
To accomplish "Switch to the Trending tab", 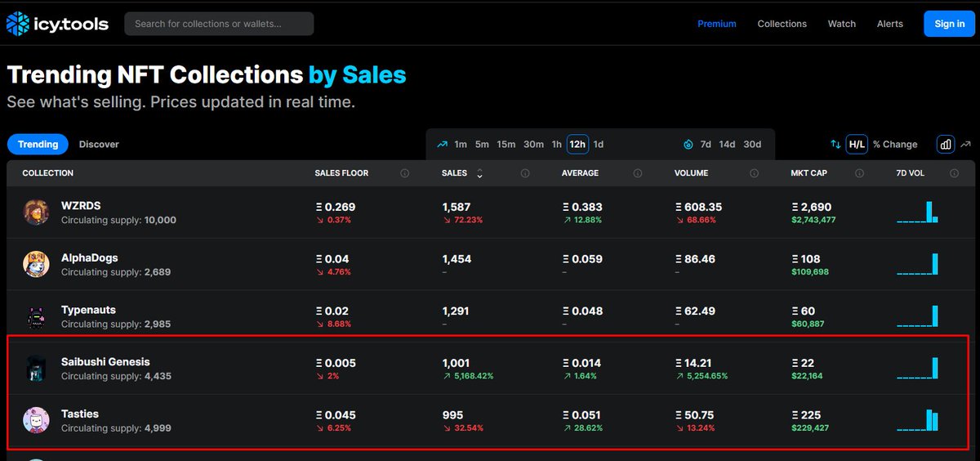I will (x=38, y=144).
